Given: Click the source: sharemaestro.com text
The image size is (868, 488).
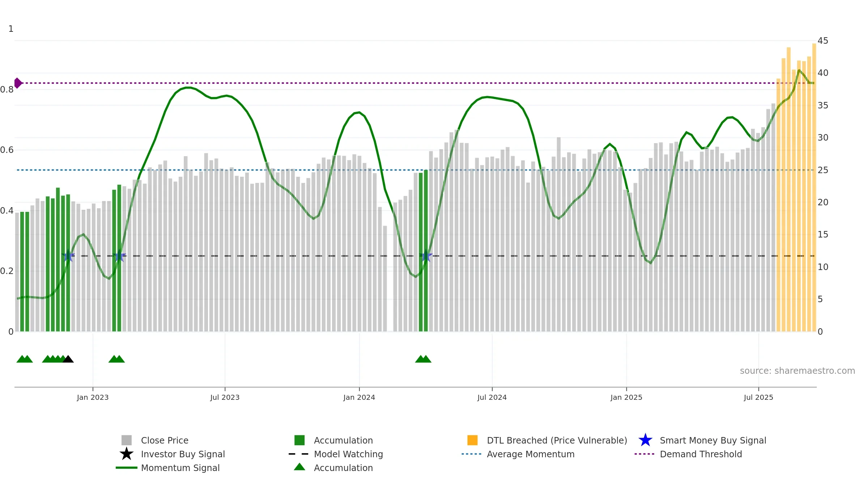Looking at the screenshot, I should point(797,371).
